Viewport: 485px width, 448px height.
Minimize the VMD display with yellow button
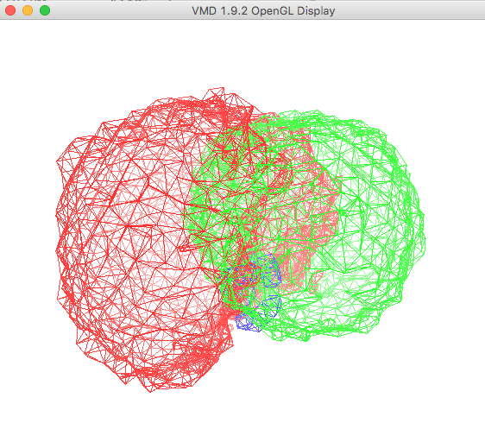pyautogui.click(x=28, y=10)
